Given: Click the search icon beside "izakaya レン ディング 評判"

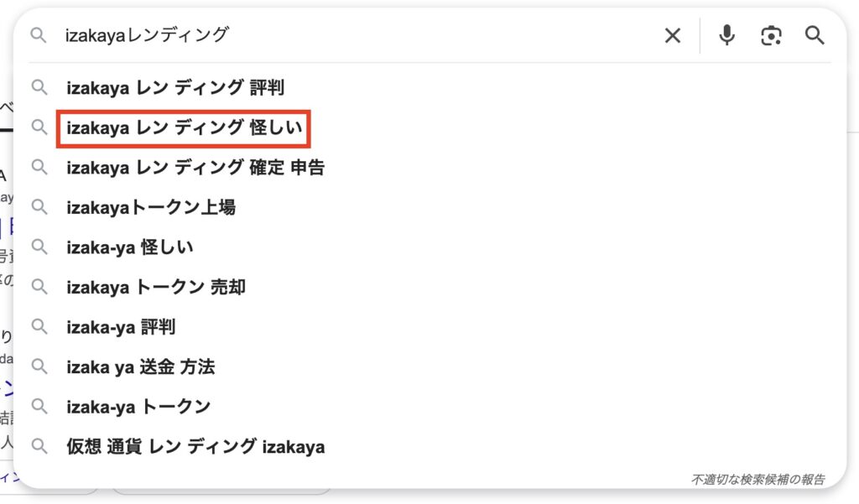Looking at the screenshot, I should (x=39, y=87).
